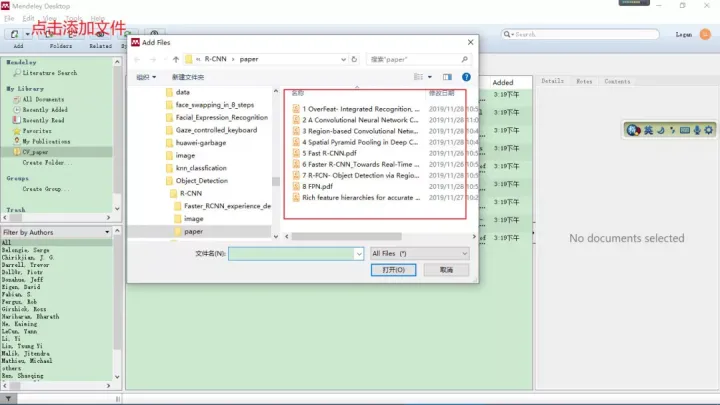Select file 8 FPN.pdf

click(317, 186)
